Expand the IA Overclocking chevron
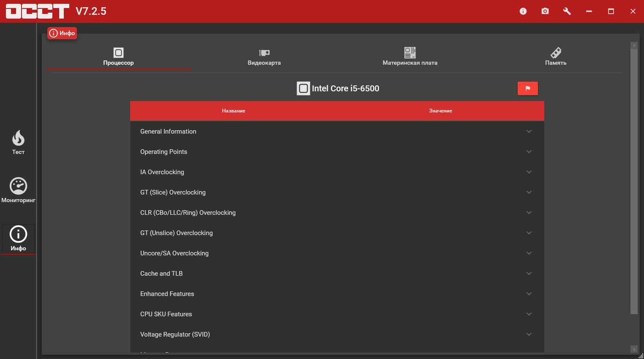This screenshot has height=359, width=644. coord(529,172)
